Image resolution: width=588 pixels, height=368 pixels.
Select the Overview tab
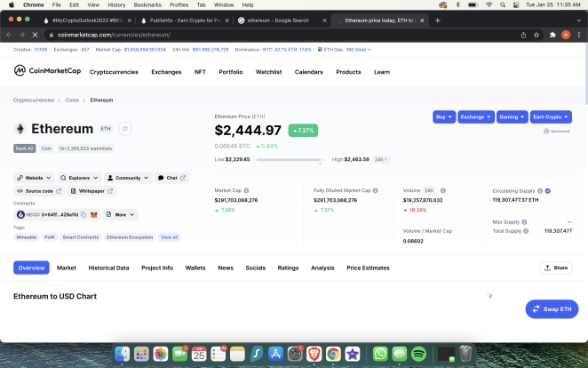31,268
